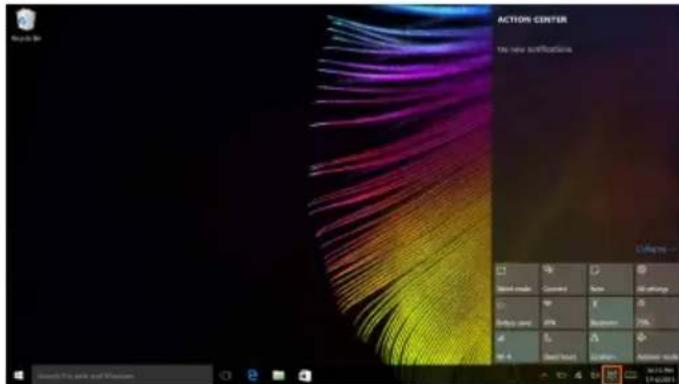Open the Store app from the taskbar
The width and height of the screenshot is (679, 384).
click(x=305, y=375)
